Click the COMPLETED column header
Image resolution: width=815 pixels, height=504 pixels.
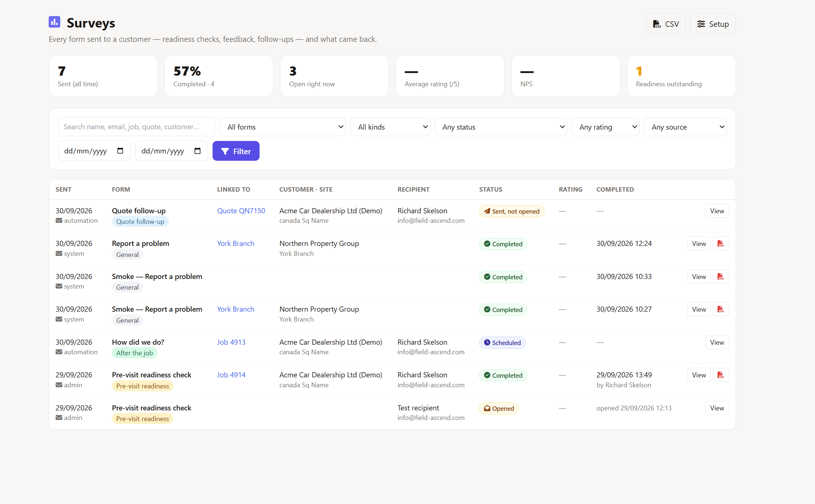tap(615, 189)
